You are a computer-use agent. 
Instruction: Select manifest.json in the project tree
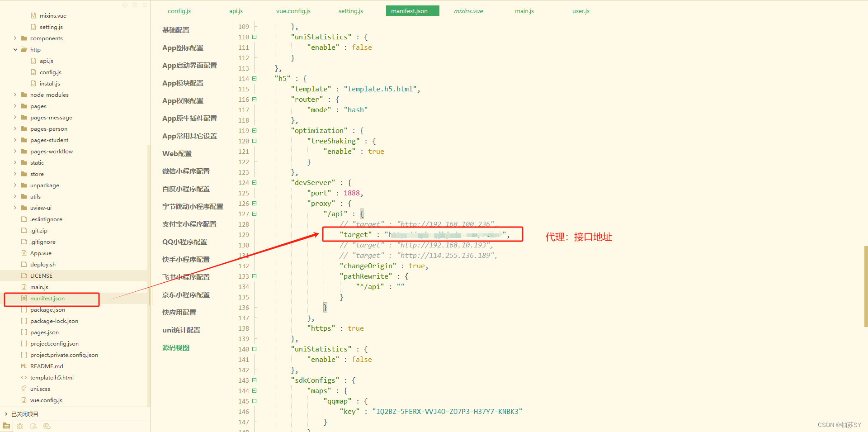point(47,298)
